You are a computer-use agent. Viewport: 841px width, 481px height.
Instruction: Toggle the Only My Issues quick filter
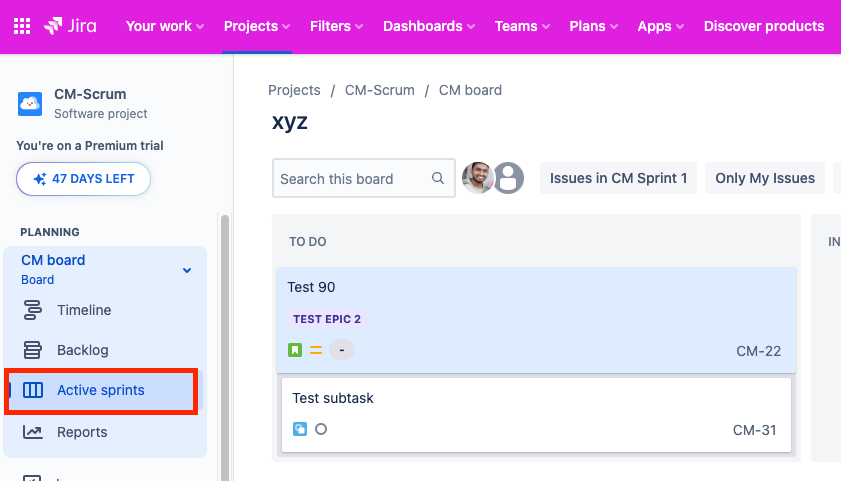765,178
